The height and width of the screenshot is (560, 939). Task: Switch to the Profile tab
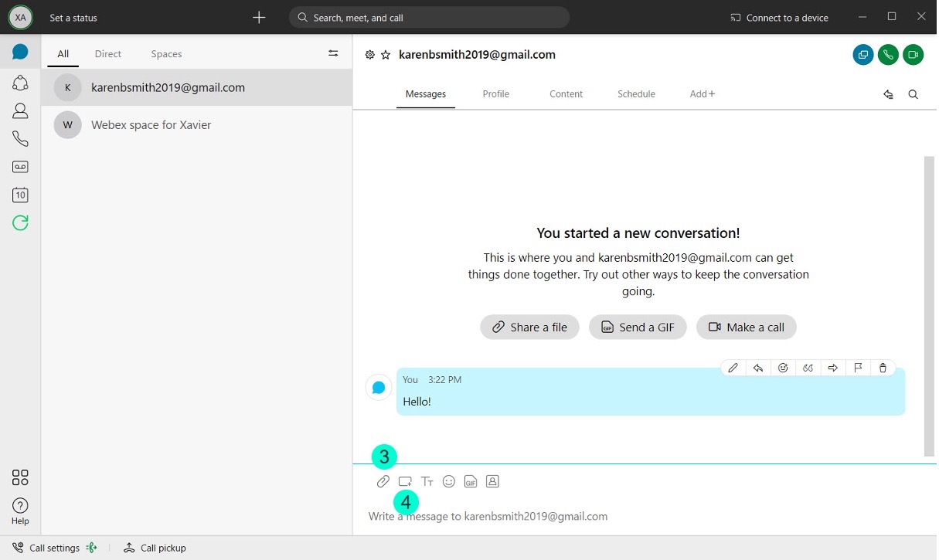pos(495,94)
